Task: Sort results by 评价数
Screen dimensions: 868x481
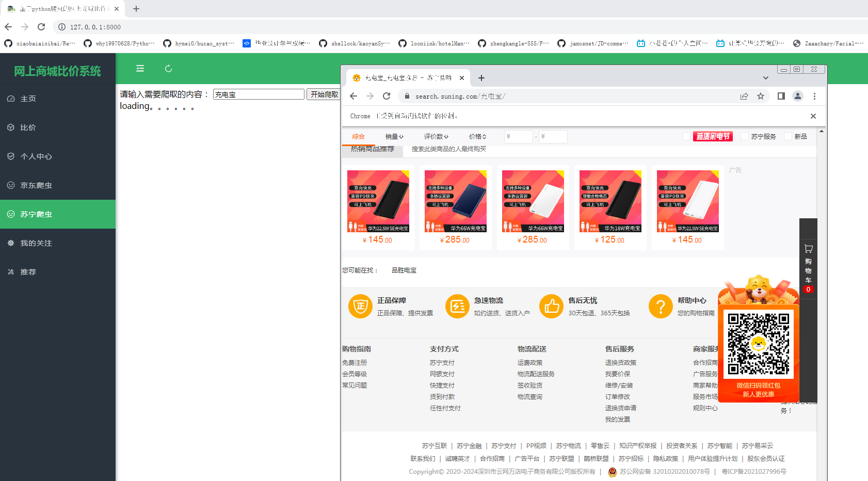Action: click(436, 137)
